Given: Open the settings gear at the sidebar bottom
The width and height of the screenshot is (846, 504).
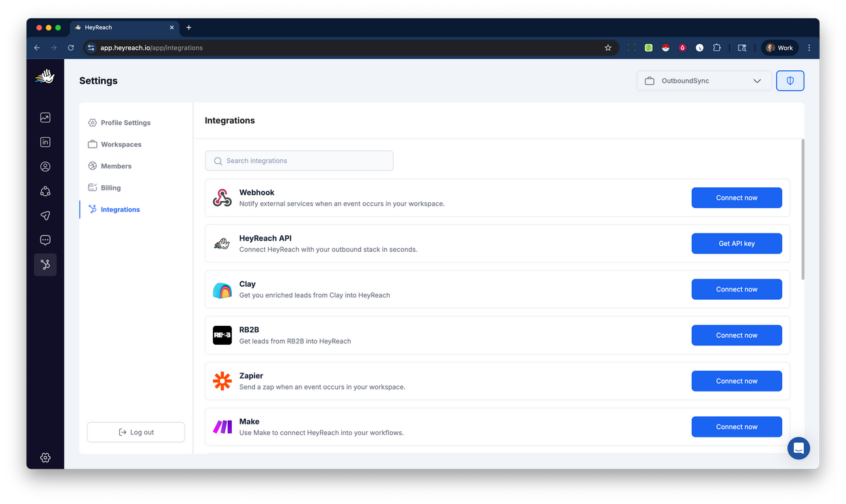Looking at the screenshot, I should coord(45,457).
